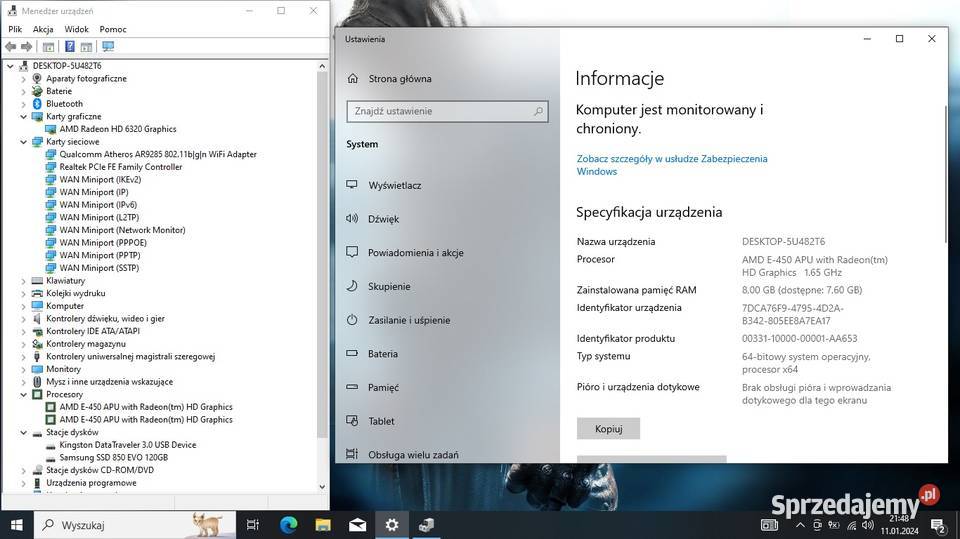This screenshot has width=960, height=539.
Task: Open Windows Security details link
Action: tap(672, 165)
